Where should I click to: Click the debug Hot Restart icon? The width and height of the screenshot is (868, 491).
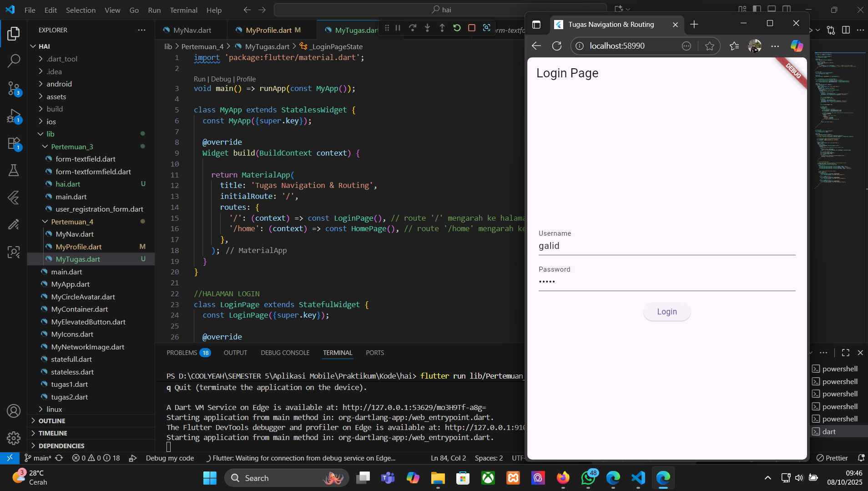pos(457,28)
